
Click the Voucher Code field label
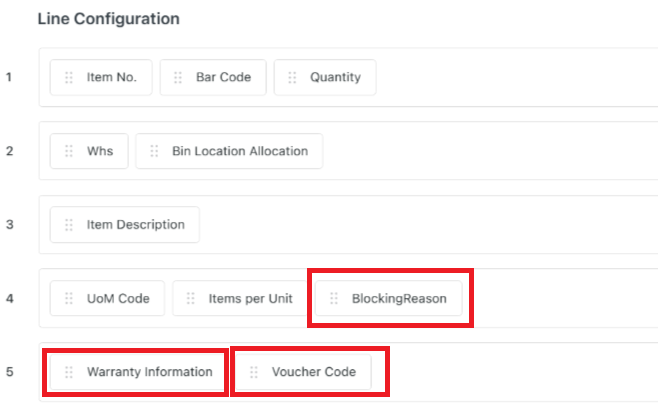313,372
